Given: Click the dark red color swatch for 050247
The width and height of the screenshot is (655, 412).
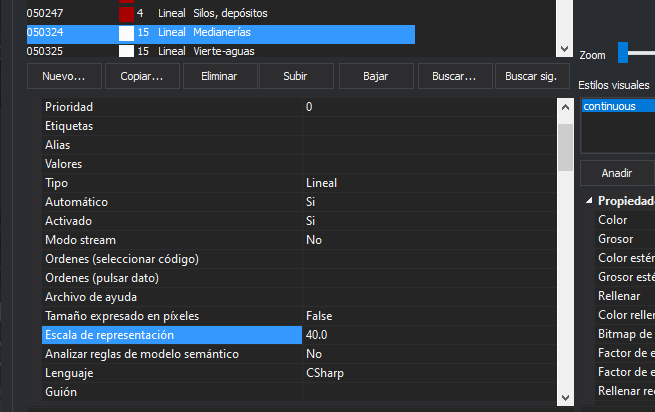Looking at the screenshot, I should [x=126, y=14].
